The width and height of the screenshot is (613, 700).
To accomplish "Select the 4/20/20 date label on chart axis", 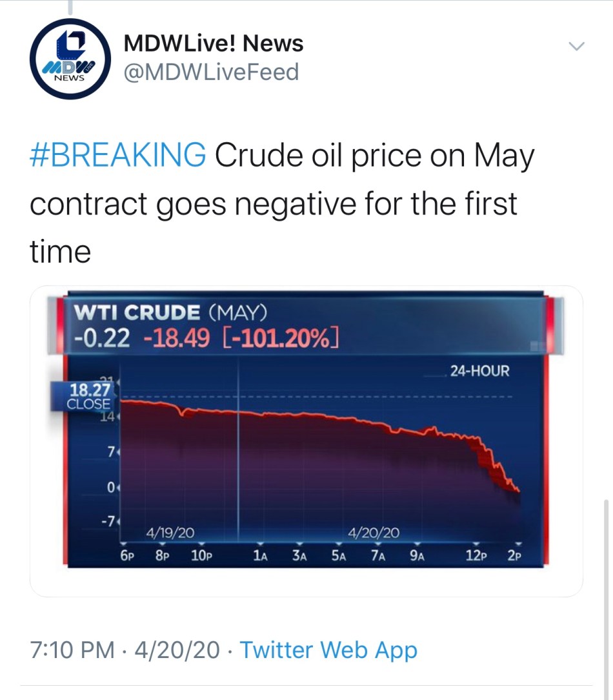I will 374,533.
